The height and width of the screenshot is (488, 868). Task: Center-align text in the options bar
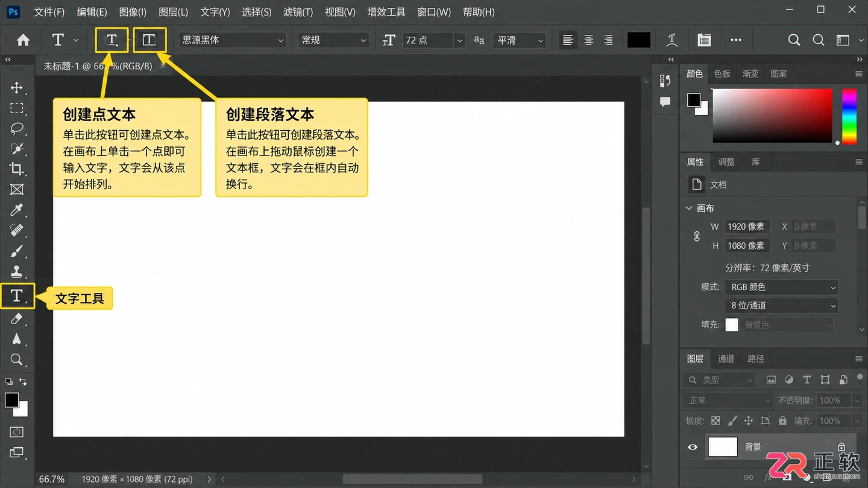(588, 40)
